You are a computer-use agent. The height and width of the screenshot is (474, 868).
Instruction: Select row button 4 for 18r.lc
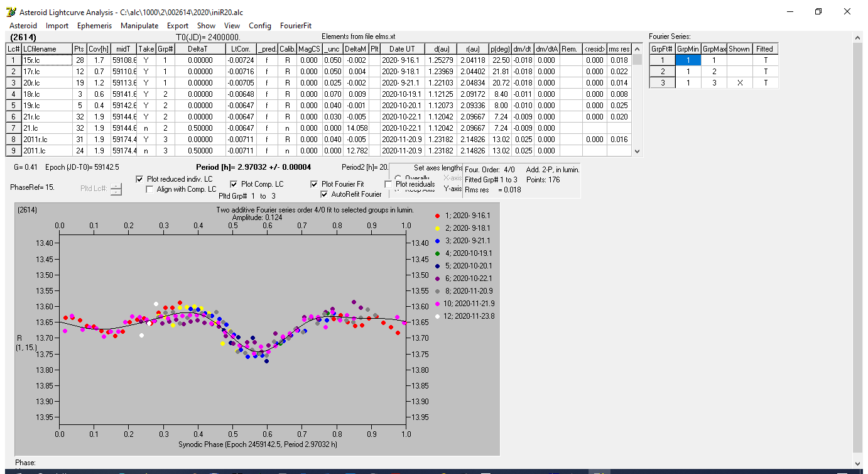(13, 94)
